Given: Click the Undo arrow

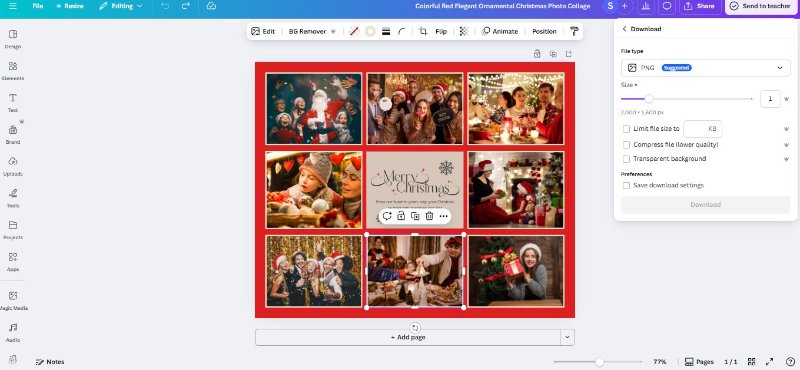Looking at the screenshot, I should [165, 6].
